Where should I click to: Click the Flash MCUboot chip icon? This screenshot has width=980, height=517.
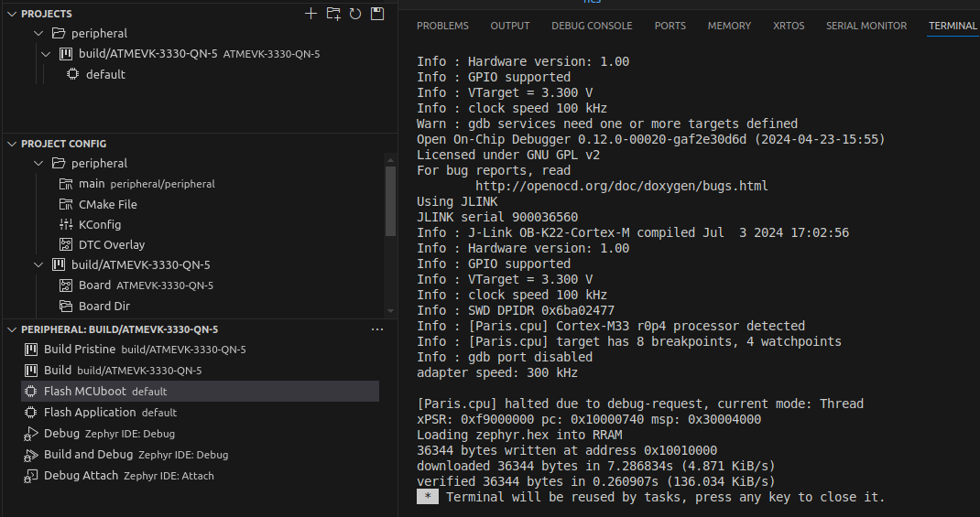(30, 392)
